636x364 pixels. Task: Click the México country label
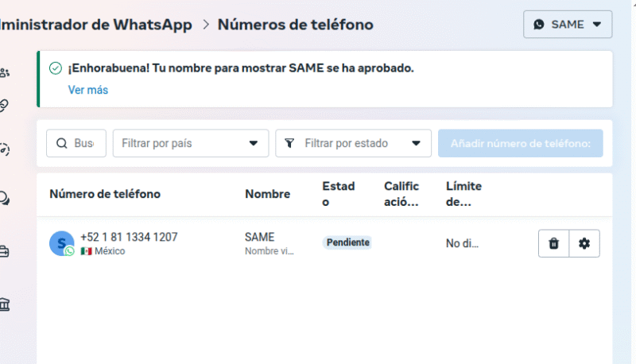point(110,251)
